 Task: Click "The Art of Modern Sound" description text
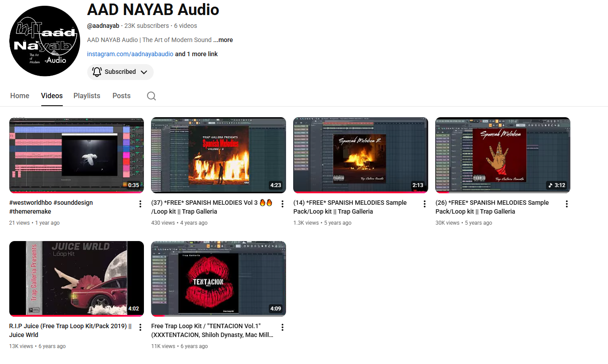(x=177, y=40)
